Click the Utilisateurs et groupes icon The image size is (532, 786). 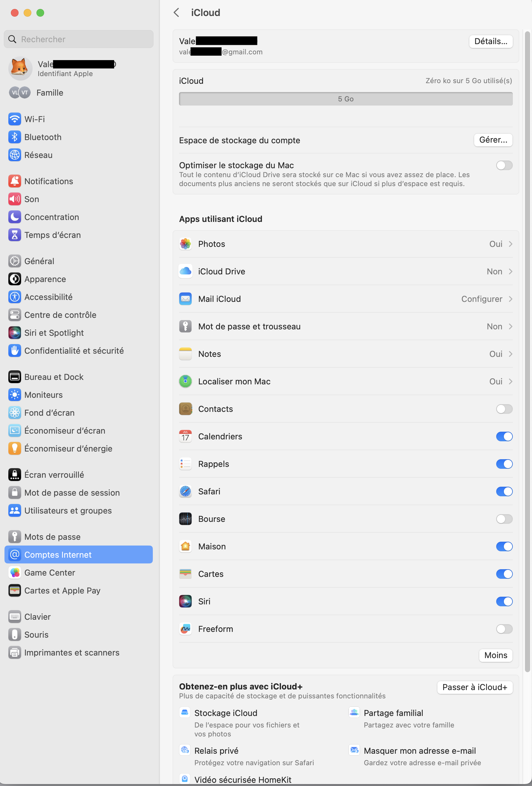pos(14,511)
